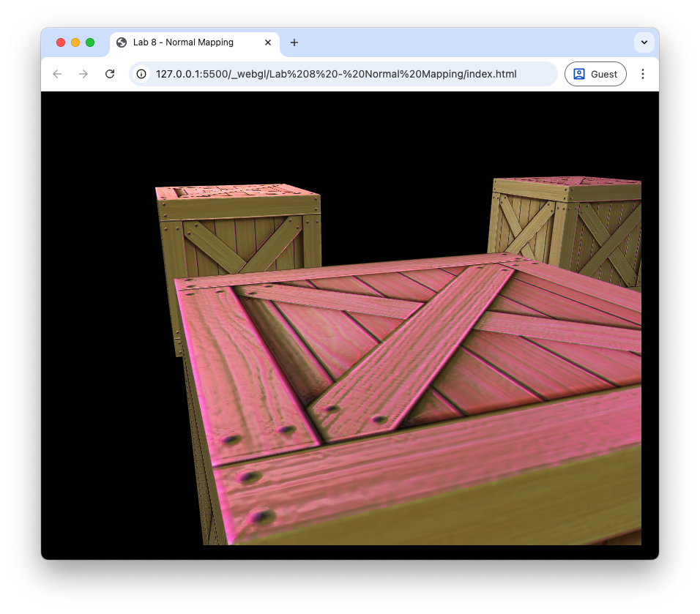Minimize the window using yellow button
Viewport: 700px width, 614px height.
75,42
